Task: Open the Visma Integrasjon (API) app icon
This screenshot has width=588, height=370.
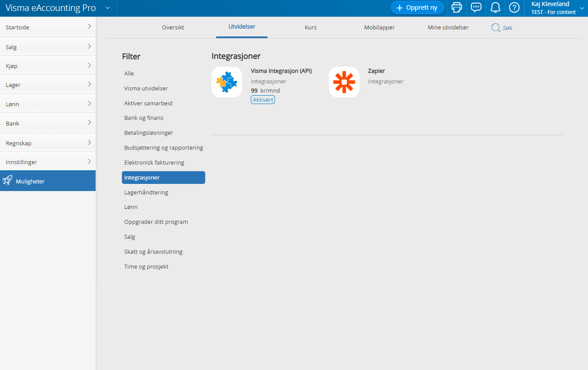Action: point(227,82)
